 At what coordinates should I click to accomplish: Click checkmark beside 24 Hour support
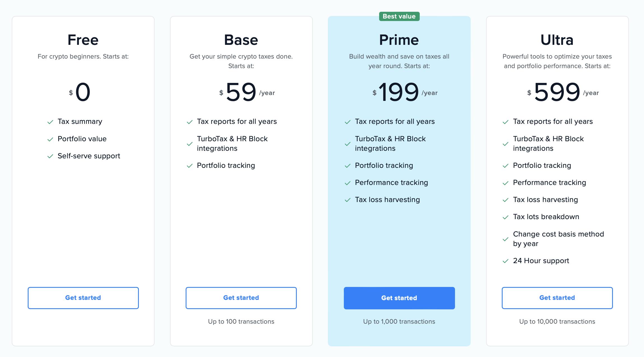(x=505, y=261)
